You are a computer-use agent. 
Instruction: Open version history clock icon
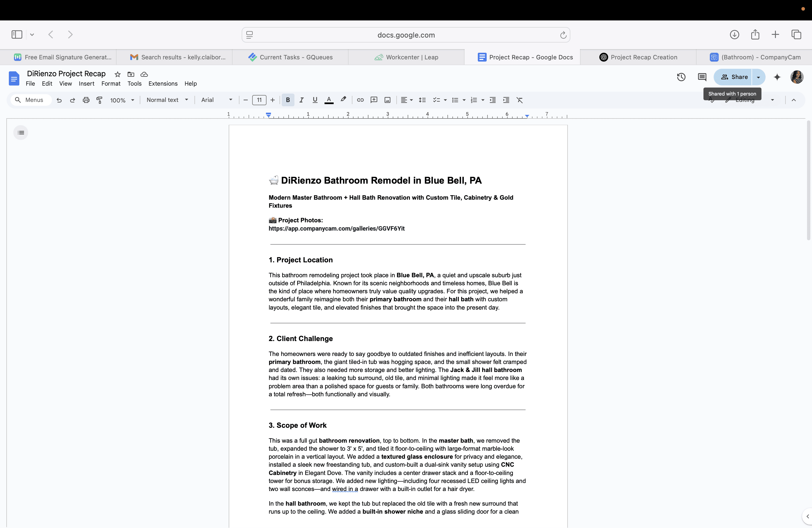[681, 77]
